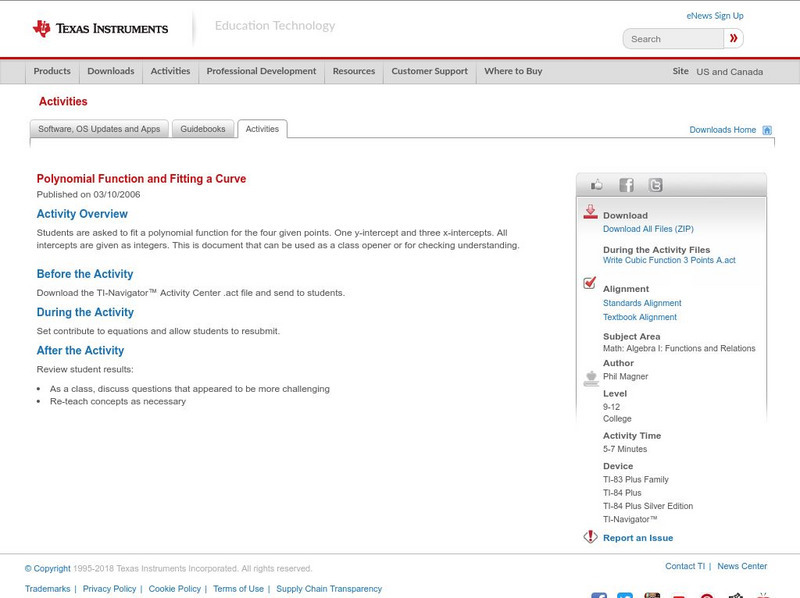Screen dimensions: 800x598
Task: Click the red download arrow icon
Action: click(590, 212)
